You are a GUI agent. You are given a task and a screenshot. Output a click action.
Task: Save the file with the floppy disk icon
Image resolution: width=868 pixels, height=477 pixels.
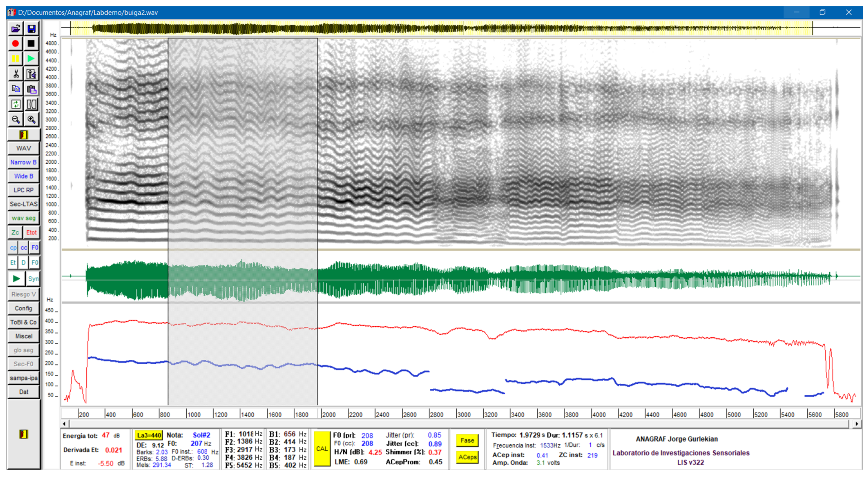click(31, 29)
